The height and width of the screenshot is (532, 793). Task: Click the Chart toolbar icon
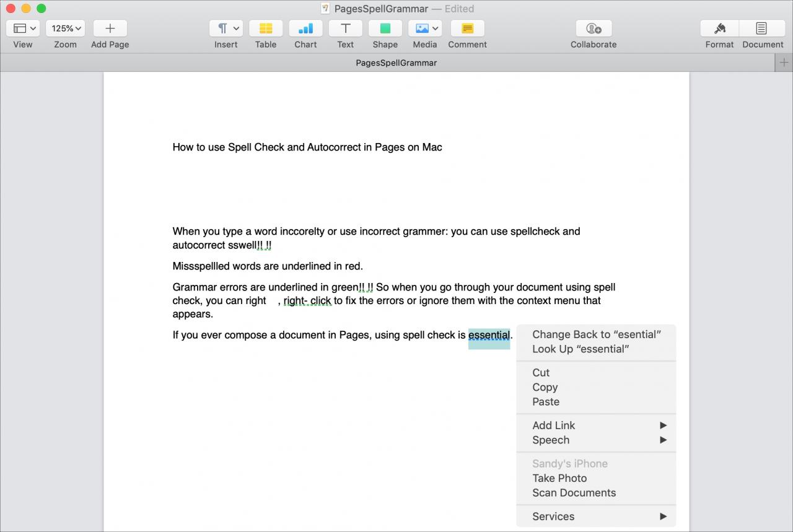coord(305,28)
